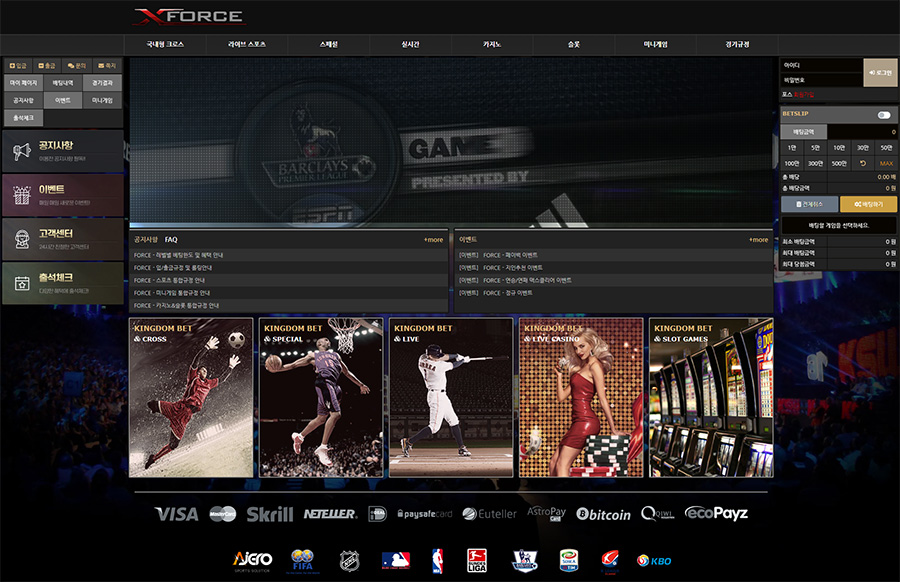This screenshot has height=582, width=900.
Task: Click the NBA logo
Action: click(x=437, y=561)
